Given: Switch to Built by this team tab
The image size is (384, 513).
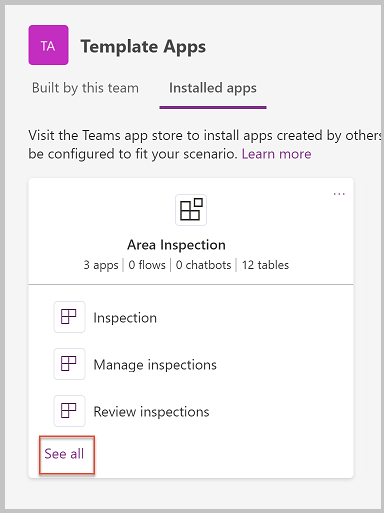Looking at the screenshot, I should click(x=85, y=88).
